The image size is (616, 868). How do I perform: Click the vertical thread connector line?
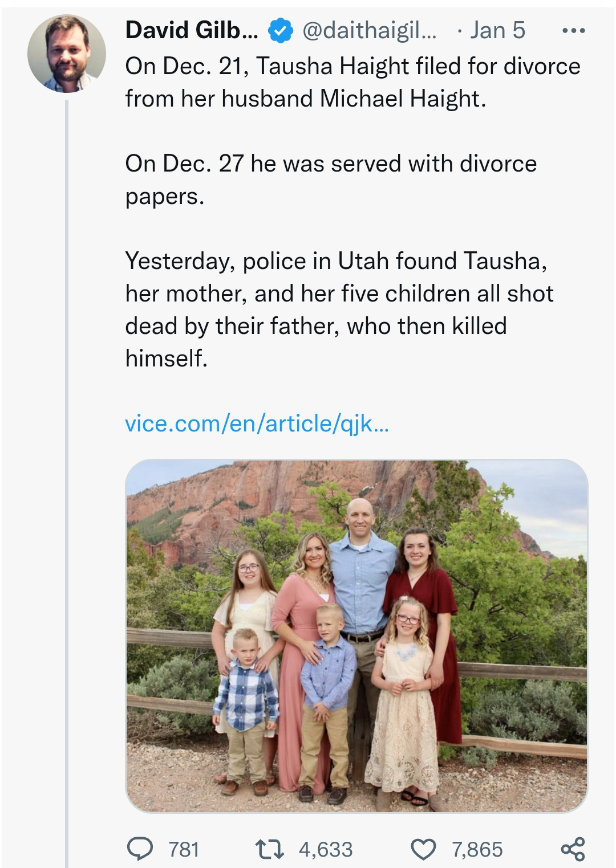[67, 456]
